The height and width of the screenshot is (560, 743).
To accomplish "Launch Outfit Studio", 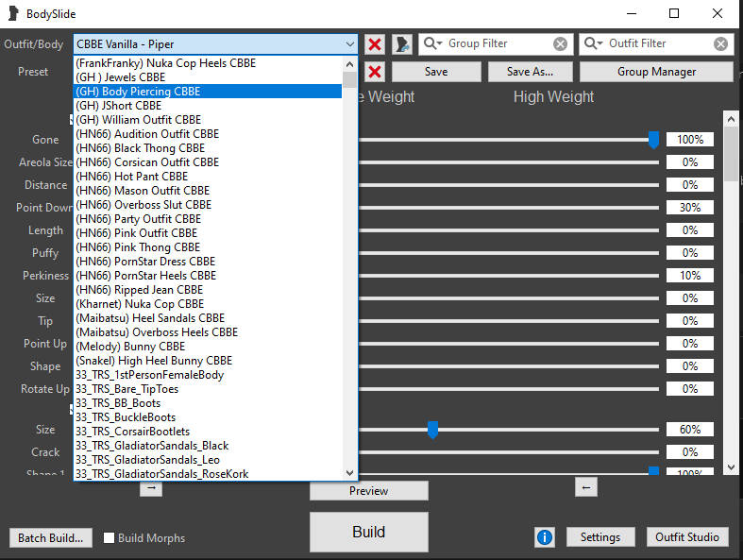I will pyautogui.click(x=687, y=537).
